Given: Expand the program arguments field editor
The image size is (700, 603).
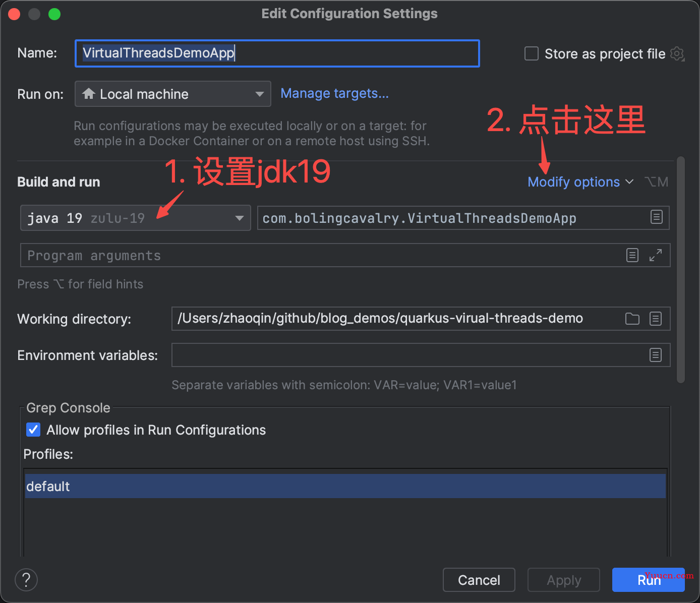Looking at the screenshot, I should click(x=656, y=255).
